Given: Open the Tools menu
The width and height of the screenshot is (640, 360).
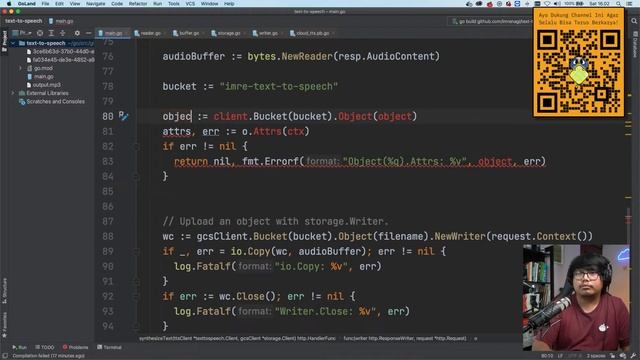Looking at the screenshot, I should coord(173,4).
